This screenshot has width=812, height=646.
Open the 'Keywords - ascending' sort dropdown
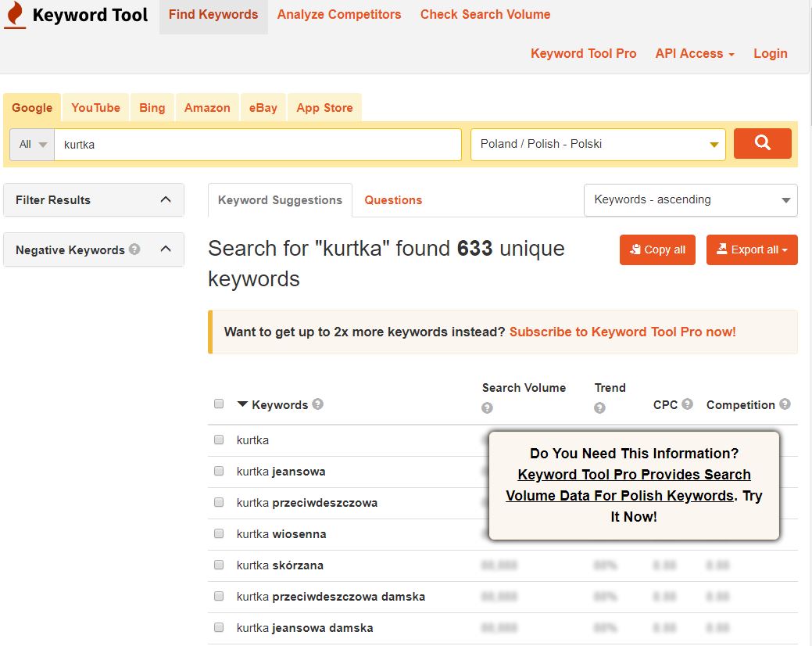click(x=690, y=200)
